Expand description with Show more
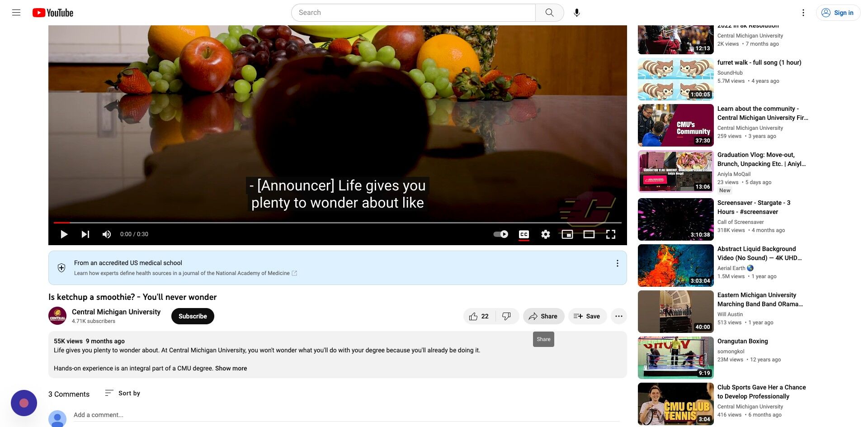Image resolution: width=868 pixels, height=427 pixels. click(231, 368)
